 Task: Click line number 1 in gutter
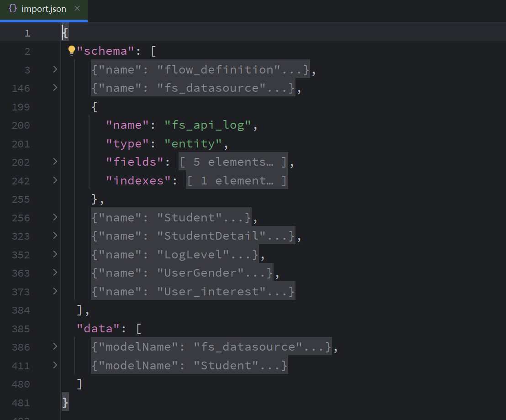click(27, 33)
